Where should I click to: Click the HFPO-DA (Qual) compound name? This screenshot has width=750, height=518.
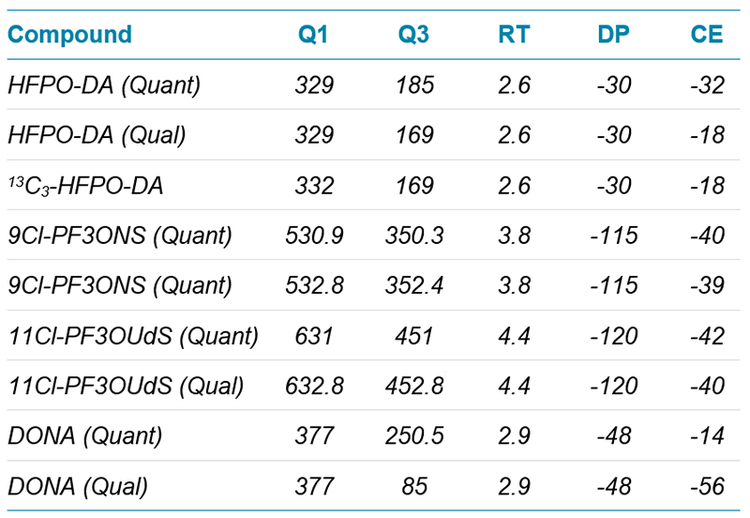click(98, 135)
